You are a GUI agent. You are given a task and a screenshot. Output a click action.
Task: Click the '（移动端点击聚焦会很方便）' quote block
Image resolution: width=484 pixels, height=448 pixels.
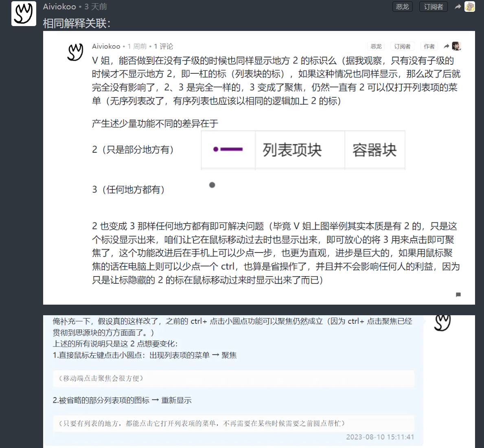[234, 378]
